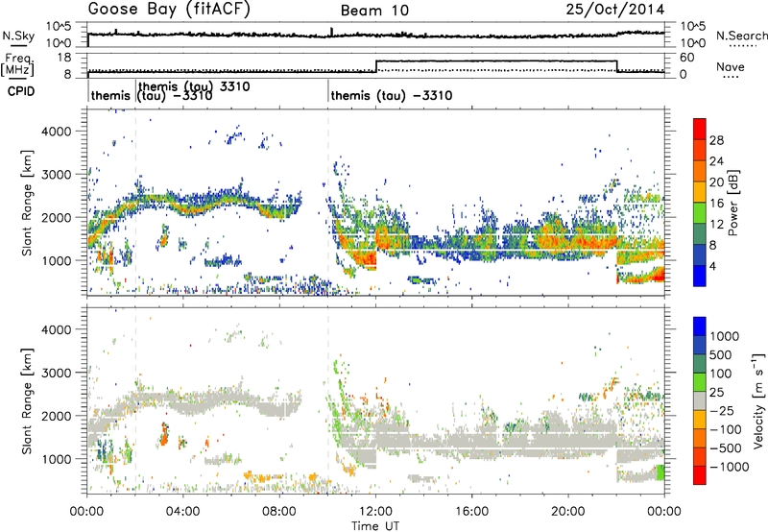Click the '(tau) -3310' CPID text near 02:00

click(175, 95)
